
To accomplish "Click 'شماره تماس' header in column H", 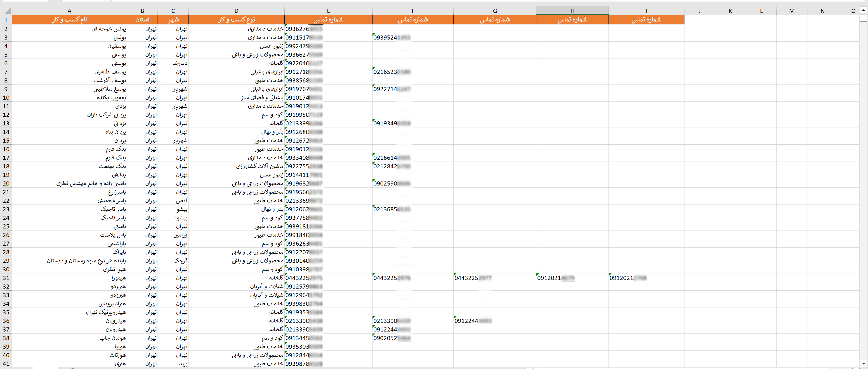I will coord(572,19).
